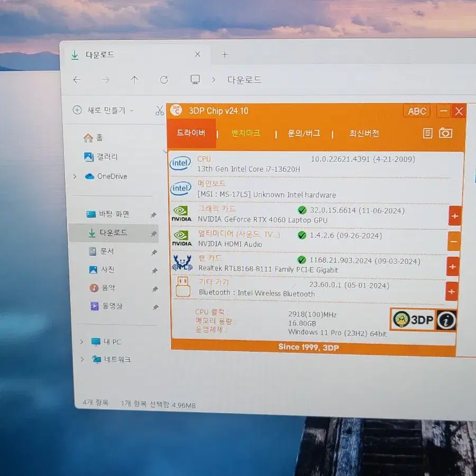476x476 pixels.
Task: Open 음악 in the sidebar
Action: pos(102,288)
